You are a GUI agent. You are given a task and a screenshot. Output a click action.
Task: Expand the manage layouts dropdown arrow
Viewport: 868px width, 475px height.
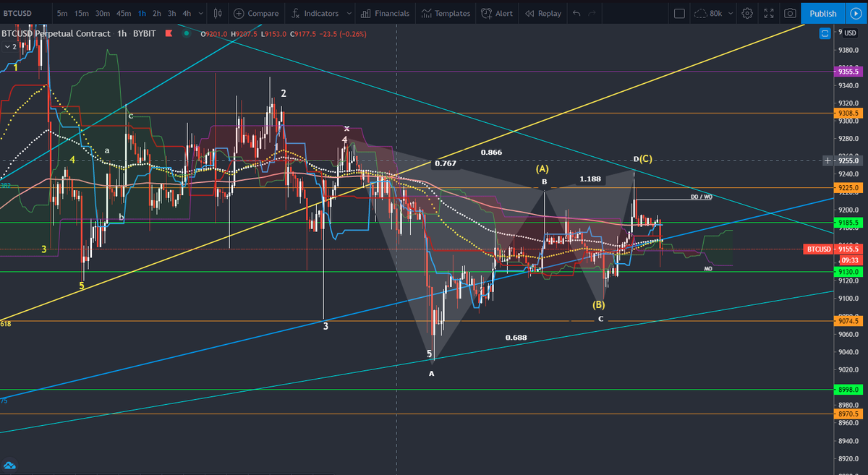point(730,13)
